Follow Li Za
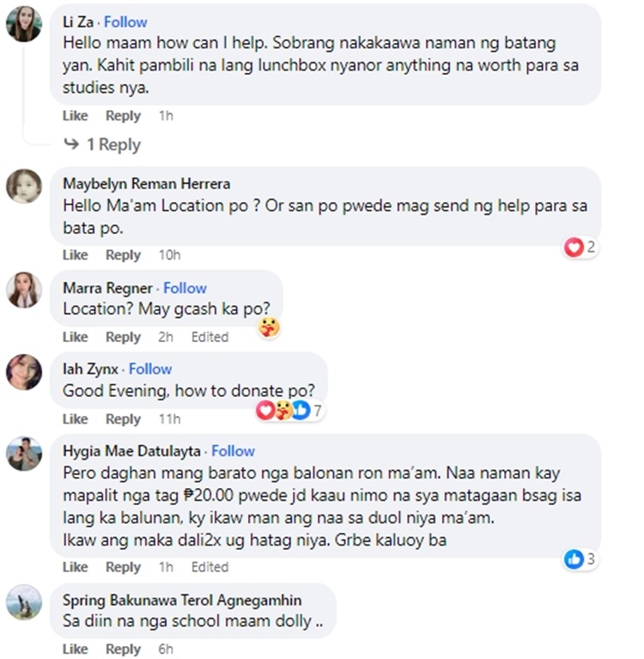Screen dimensions: 644x659 point(125,21)
